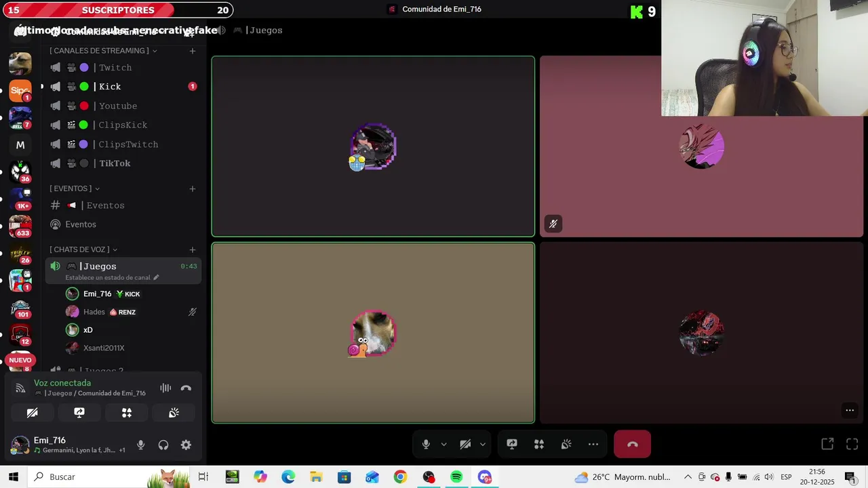
Task: Edit the status text Establece un estado de canal
Action: [112, 277]
